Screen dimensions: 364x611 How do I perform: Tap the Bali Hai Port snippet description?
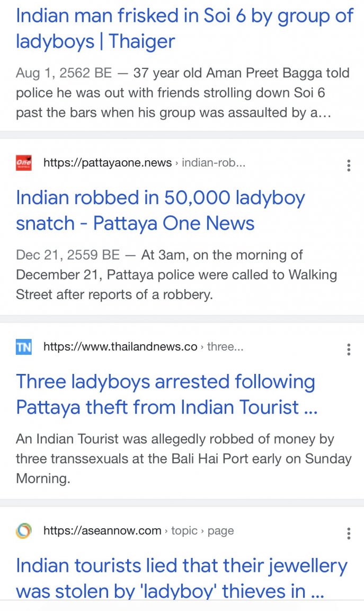pos(184,459)
